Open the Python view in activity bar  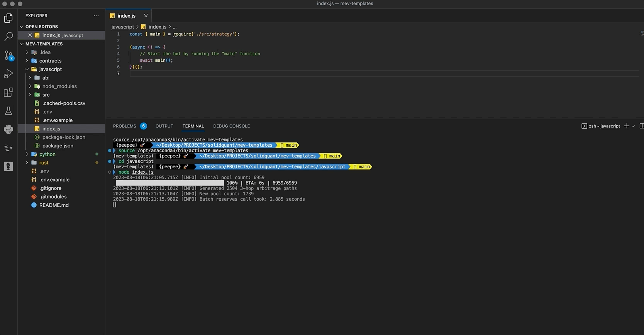coord(8,129)
